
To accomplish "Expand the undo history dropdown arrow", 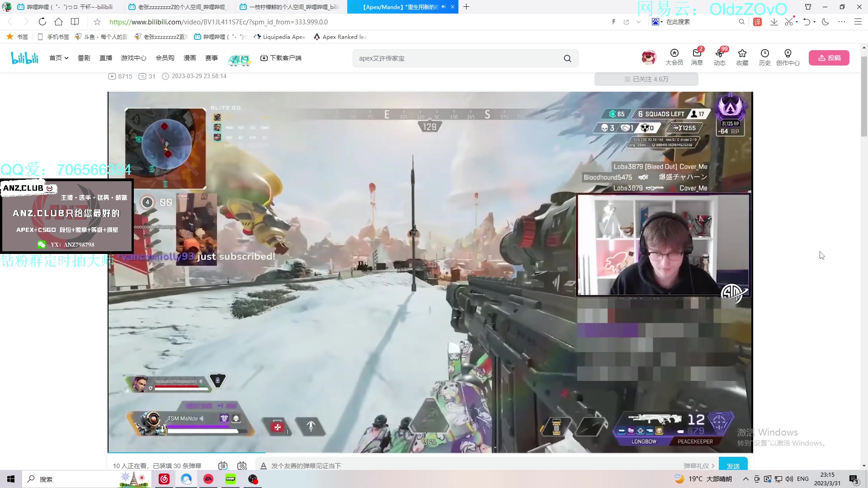I will tap(814, 22).
